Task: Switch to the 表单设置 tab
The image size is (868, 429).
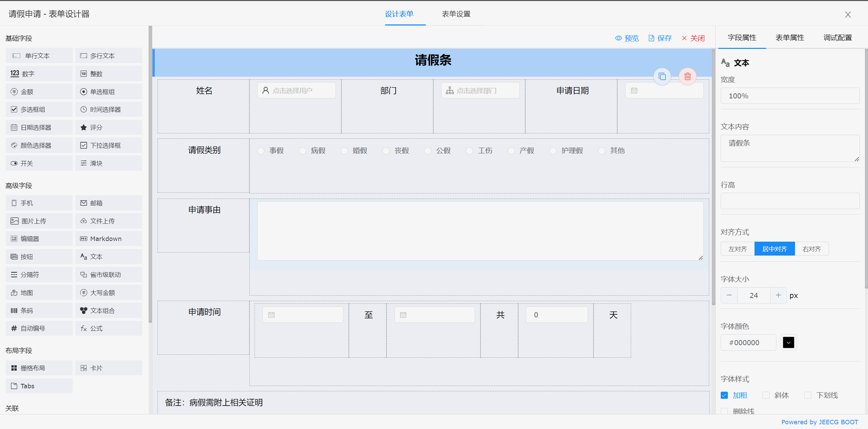Action: point(456,14)
